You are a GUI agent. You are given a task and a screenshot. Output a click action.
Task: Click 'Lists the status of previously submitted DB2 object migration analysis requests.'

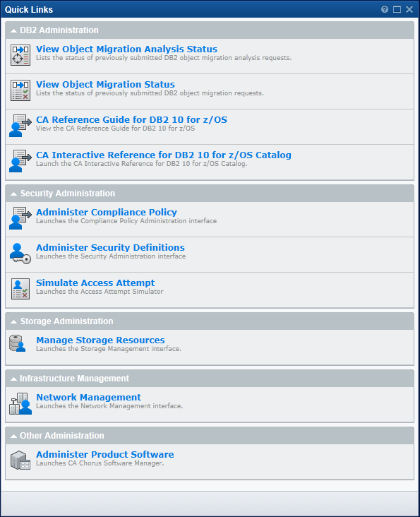[x=164, y=58]
